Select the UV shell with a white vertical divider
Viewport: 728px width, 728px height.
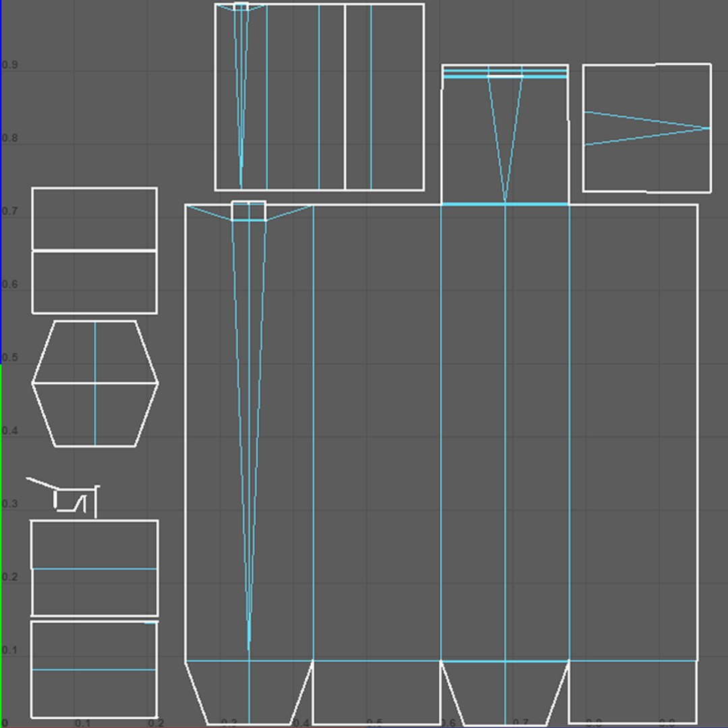point(320,96)
